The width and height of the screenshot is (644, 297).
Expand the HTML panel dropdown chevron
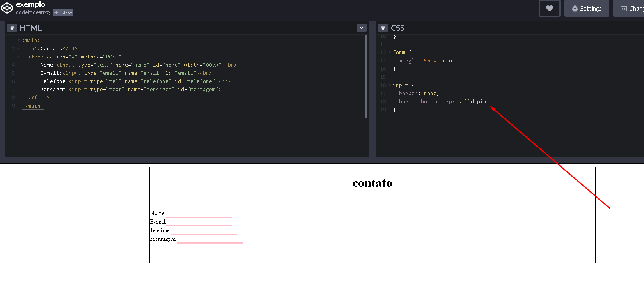click(362, 28)
